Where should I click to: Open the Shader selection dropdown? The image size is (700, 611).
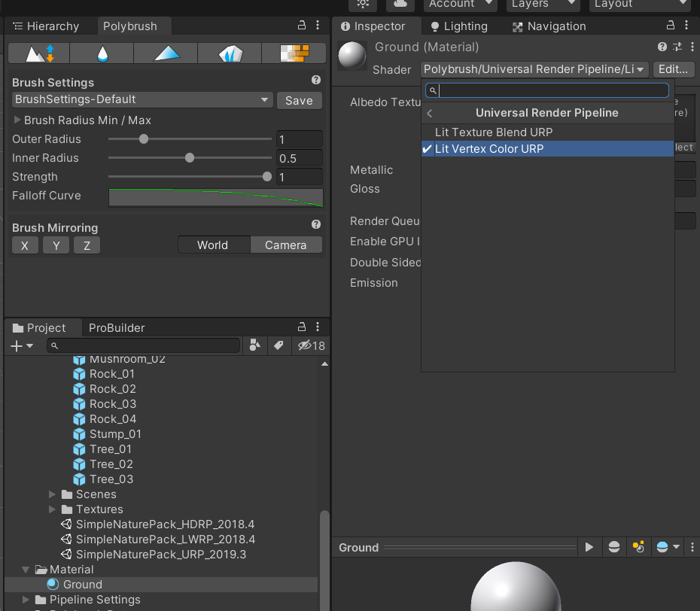click(x=534, y=68)
